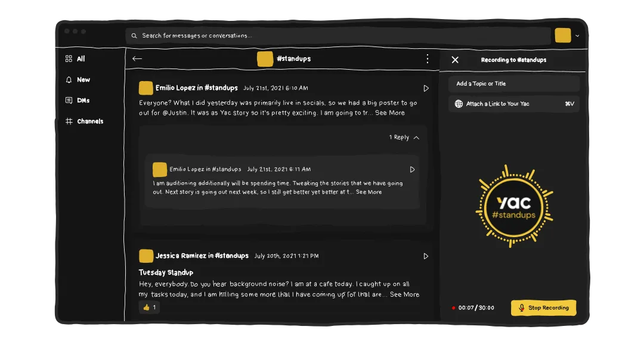Click the Add a Topic or Title field

[514, 83]
